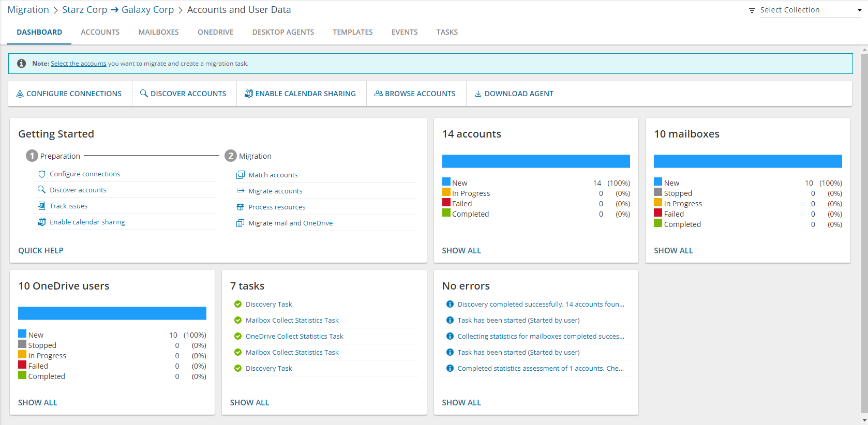Click the Download Agent arrow icon
The height and width of the screenshot is (425, 868).
[x=478, y=94]
